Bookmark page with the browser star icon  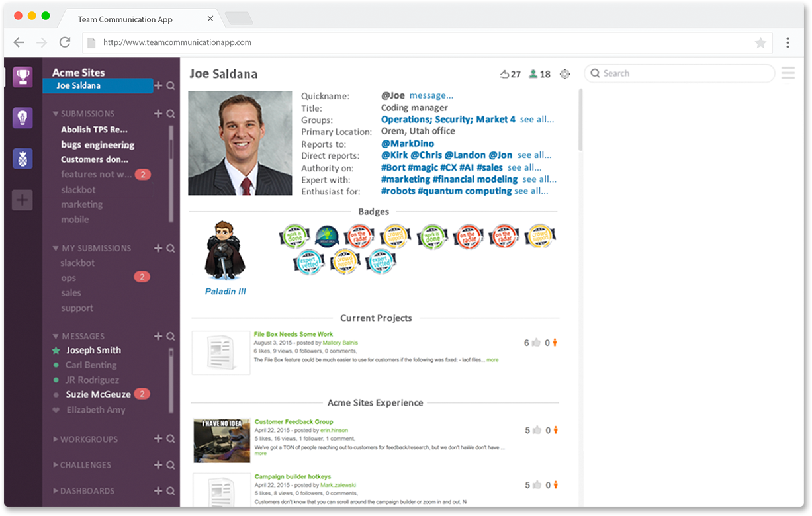pyautogui.click(x=760, y=43)
